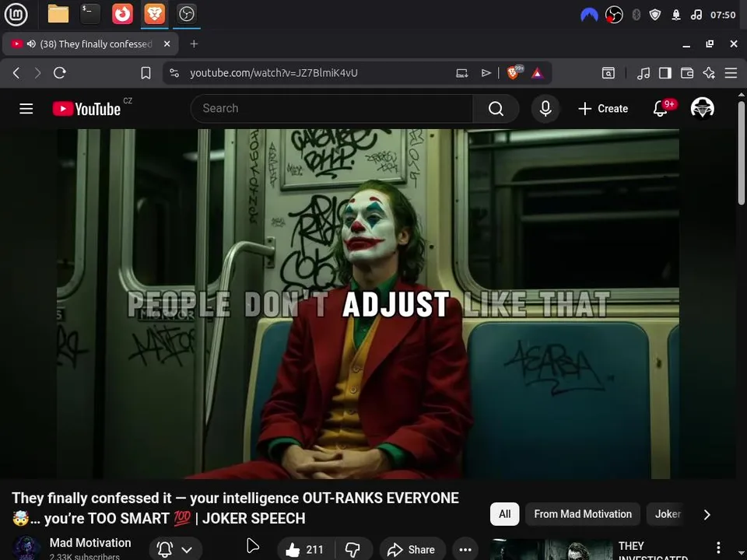Click the video player area

[368, 304]
